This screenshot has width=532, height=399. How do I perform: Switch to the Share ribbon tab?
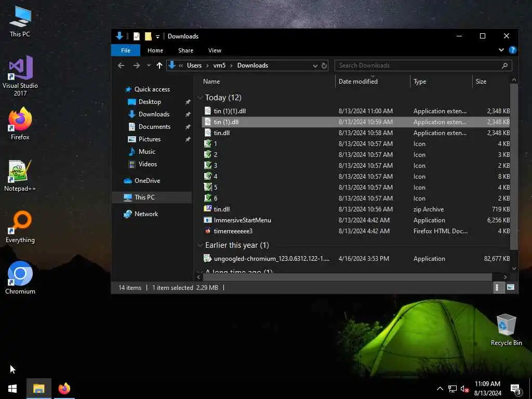pos(185,50)
